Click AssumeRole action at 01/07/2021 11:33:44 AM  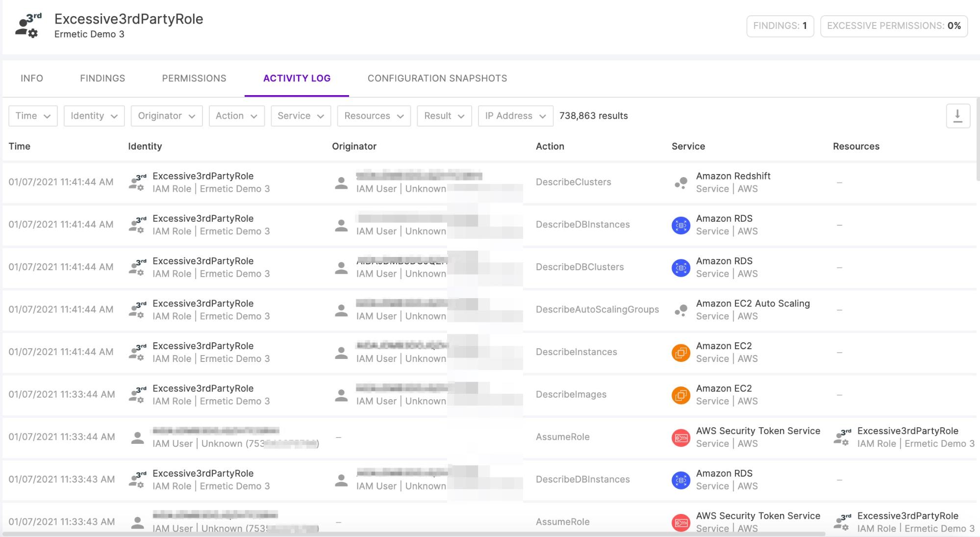563,437
